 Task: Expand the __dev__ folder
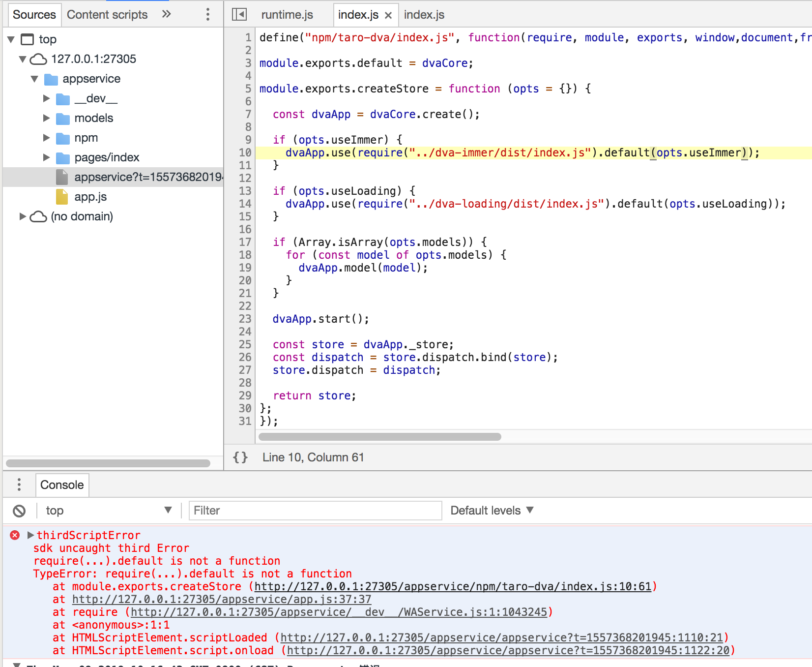[x=47, y=98]
